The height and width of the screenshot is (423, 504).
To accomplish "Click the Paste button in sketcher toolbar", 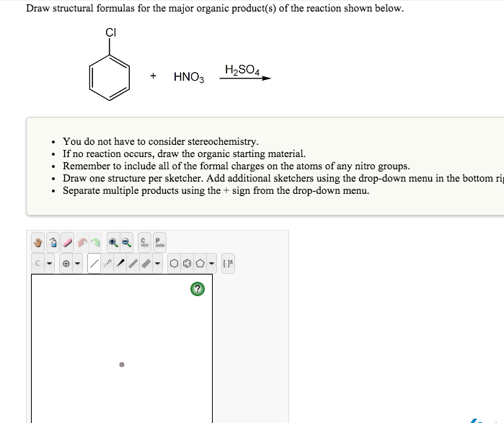I will coord(159,243).
